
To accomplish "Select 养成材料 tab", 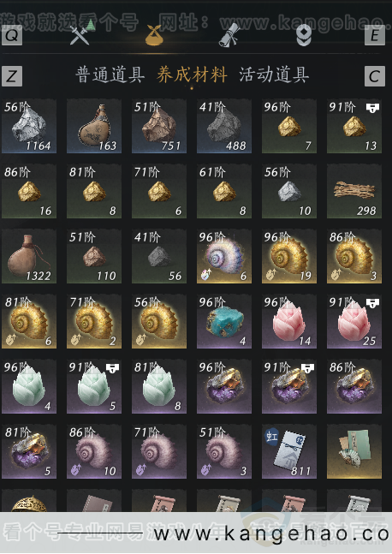I will pyautogui.click(x=192, y=74).
